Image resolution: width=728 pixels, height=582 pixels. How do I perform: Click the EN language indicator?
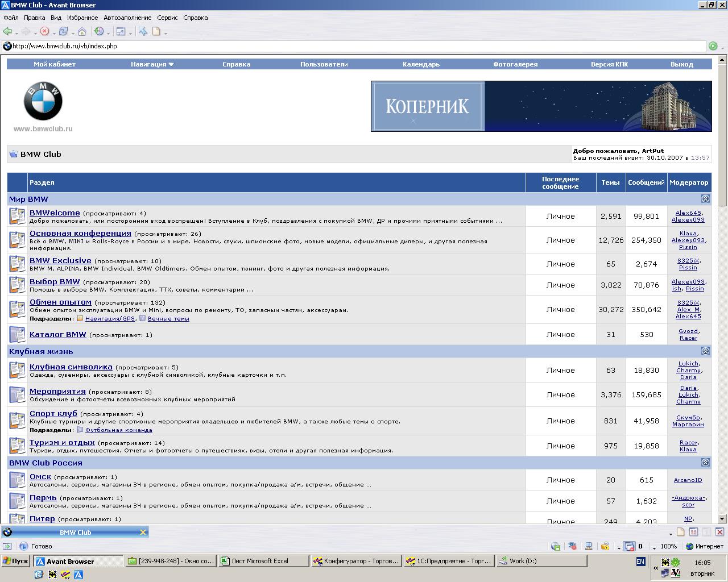pyautogui.click(x=640, y=562)
